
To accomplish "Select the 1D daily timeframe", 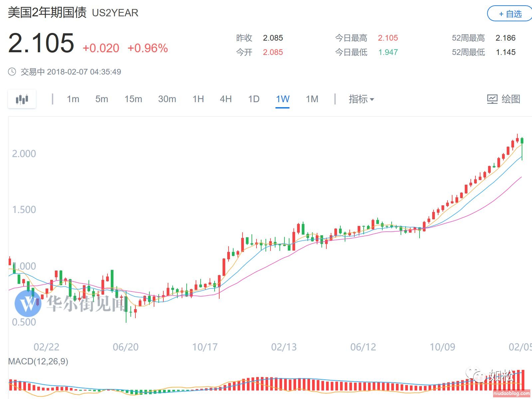I will [254, 99].
